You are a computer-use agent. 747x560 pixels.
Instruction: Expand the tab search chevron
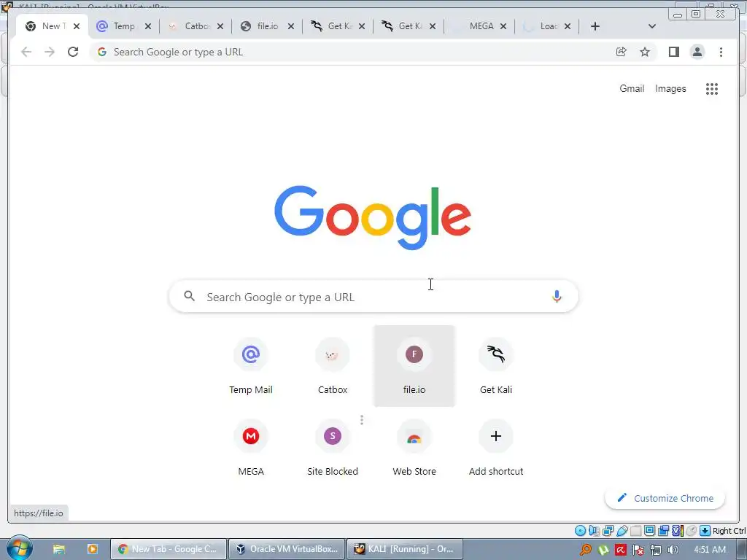point(652,26)
